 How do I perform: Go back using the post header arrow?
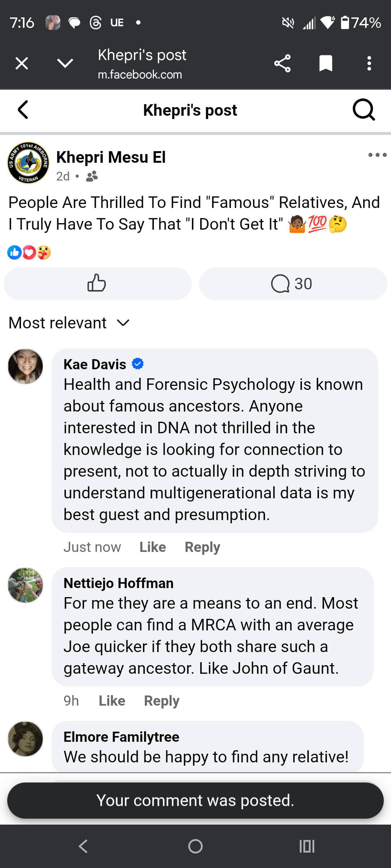click(x=23, y=110)
